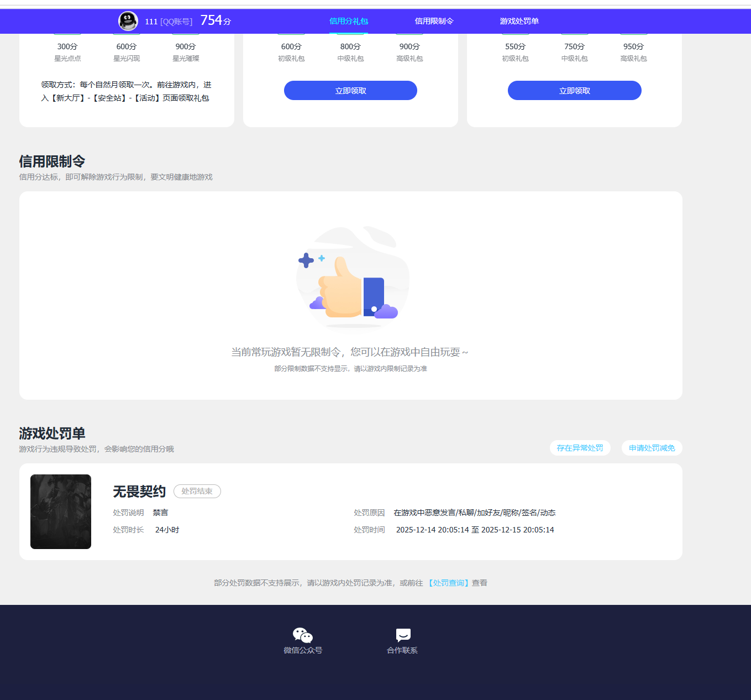Viewport: 751px width, 700px height.
Task: Click the 信用限制令 section heading
Action: (x=52, y=161)
